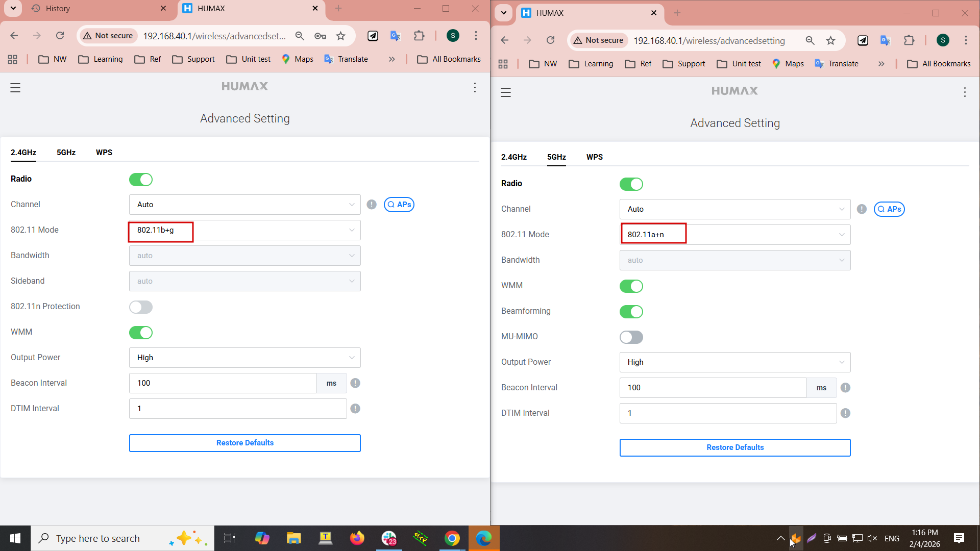
Task: Open hamburger menu in left HUMAX window
Action: click(x=15, y=88)
